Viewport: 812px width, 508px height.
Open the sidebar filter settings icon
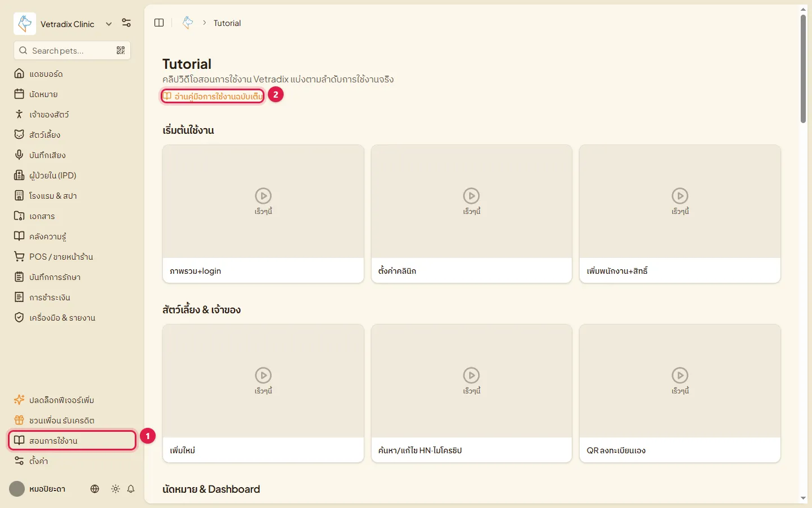pyautogui.click(x=126, y=23)
